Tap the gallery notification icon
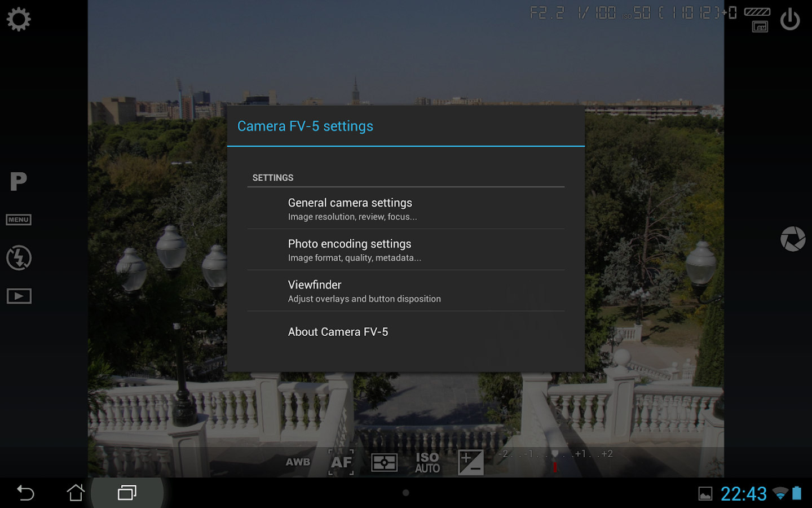 [705, 494]
